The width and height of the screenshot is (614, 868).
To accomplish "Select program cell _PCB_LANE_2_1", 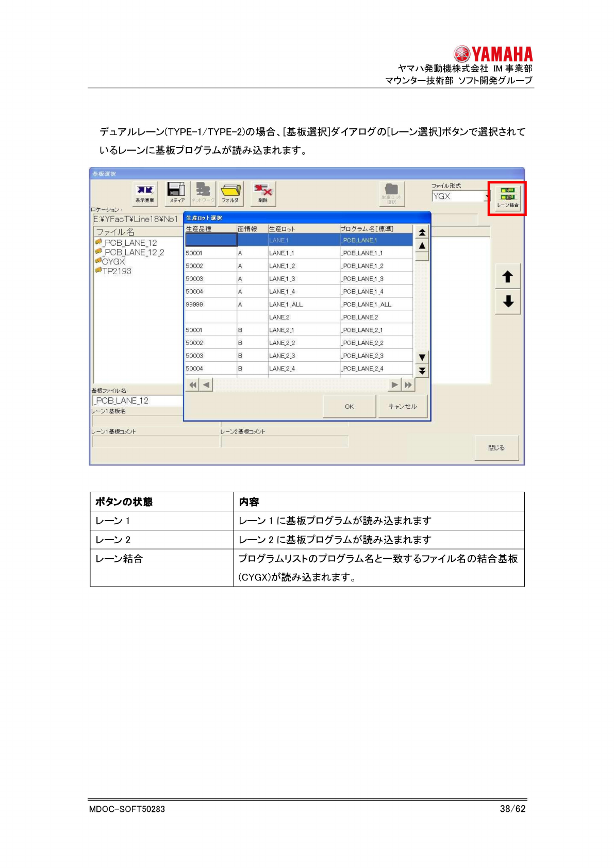I will click(376, 330).
